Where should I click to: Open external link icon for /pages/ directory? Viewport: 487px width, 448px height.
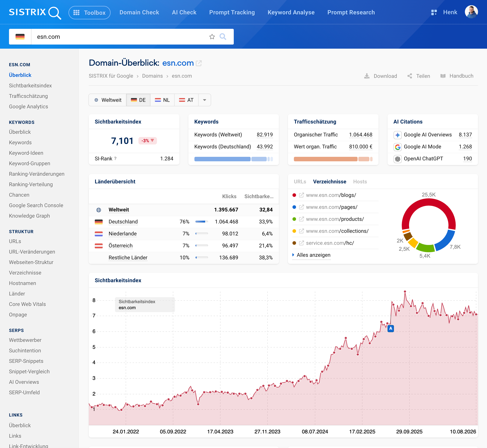[301, 207]
